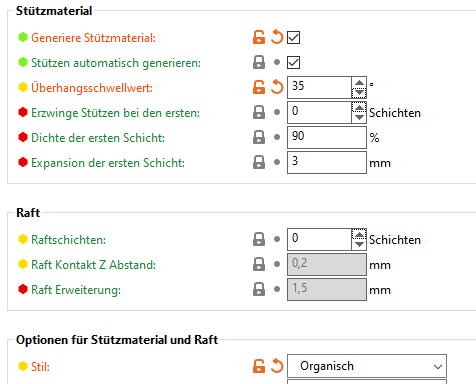The width and height of the screenshot is (476, 384).
Task: Click the orange unlock icon for Stil
Action: pyautogui.click(x=259, y=366)
